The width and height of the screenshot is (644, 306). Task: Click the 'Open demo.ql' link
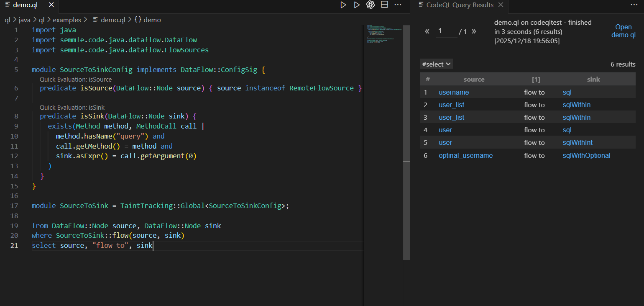click(x=623, y=31)
